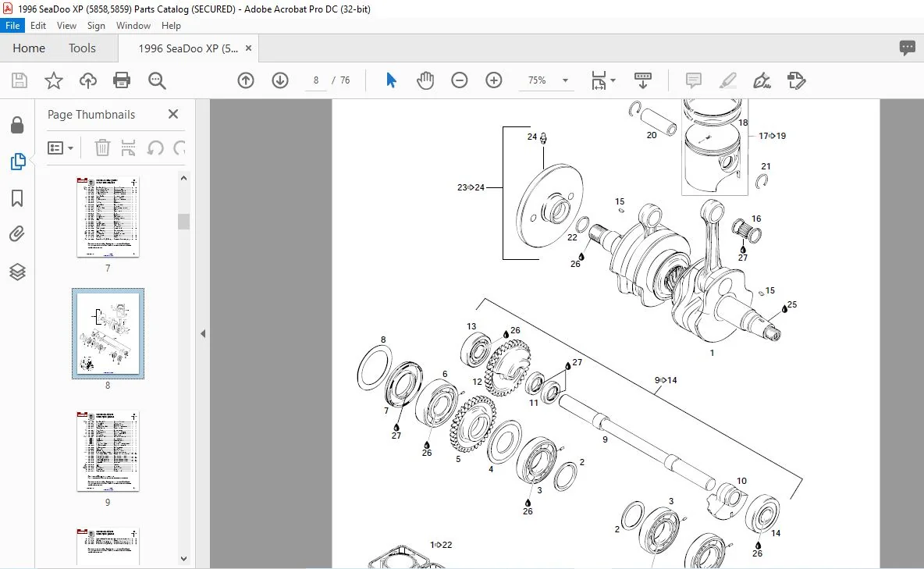Click thumbnail scrollbar down arrow
The image size is (924, 569).
point(184,558)
